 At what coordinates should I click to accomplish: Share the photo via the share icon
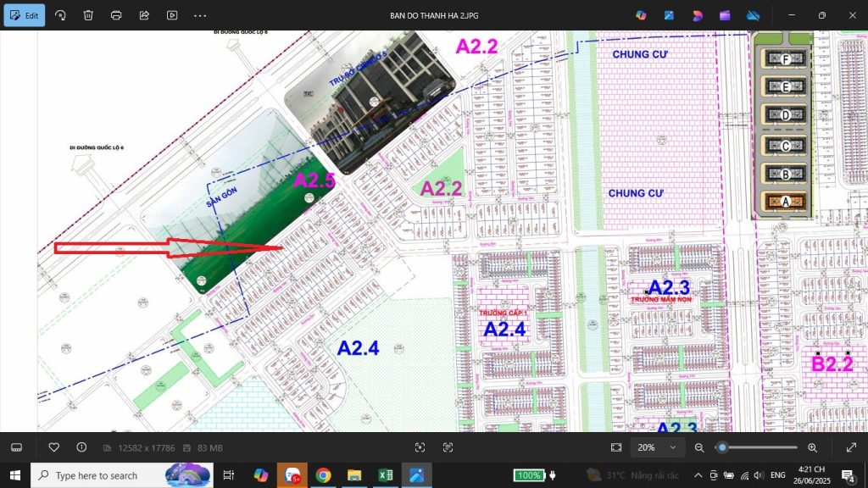[x=144, y=15]
